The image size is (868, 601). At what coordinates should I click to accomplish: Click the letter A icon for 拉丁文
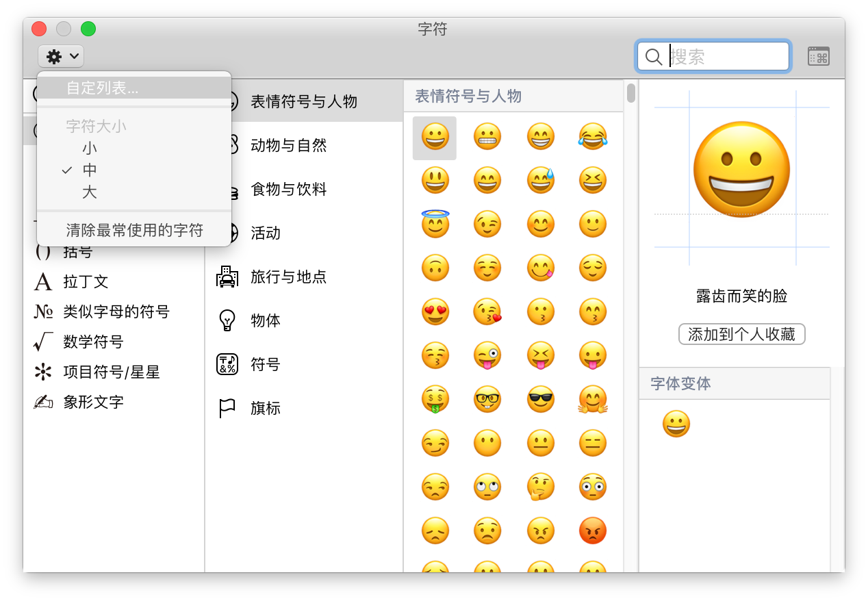click(43, 281)
